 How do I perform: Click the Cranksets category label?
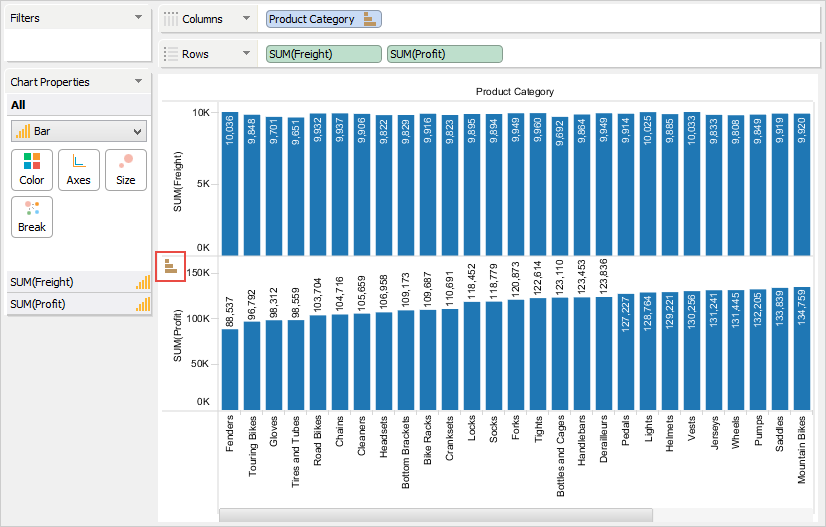pyautogui.click(x=449, y=438)
